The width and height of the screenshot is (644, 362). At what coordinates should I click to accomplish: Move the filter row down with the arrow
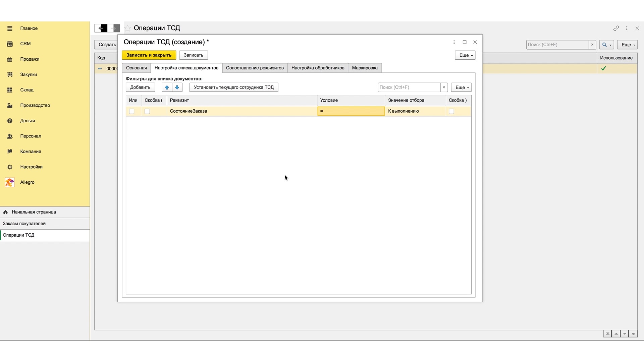pyautogui.click(x=177, y=87)
